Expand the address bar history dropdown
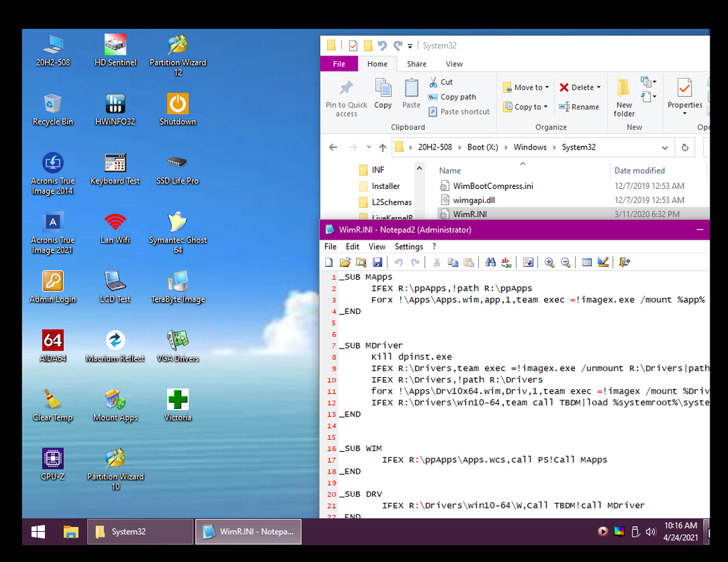728x562 pixels. click(665, 148)
